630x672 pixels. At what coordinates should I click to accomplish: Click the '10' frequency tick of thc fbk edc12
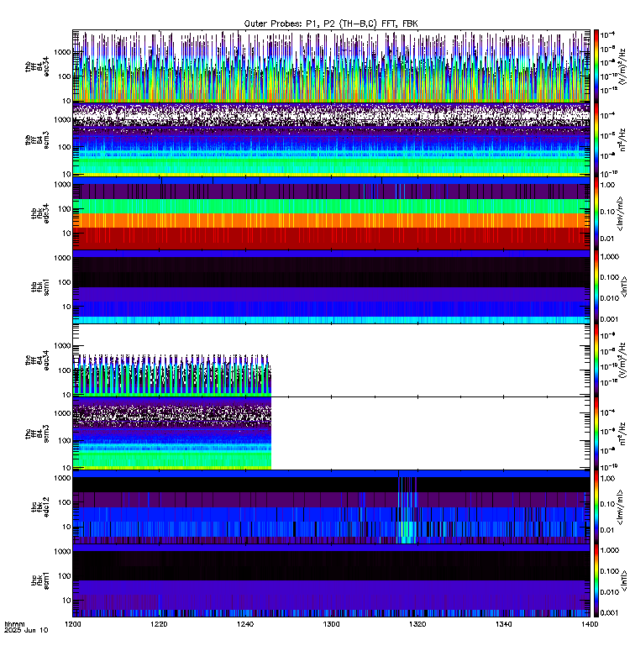[67, 527]
